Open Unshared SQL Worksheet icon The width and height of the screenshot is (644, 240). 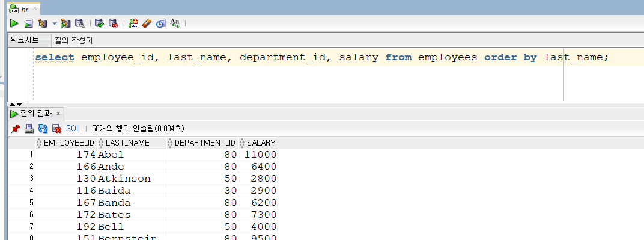tap(133, 23)
